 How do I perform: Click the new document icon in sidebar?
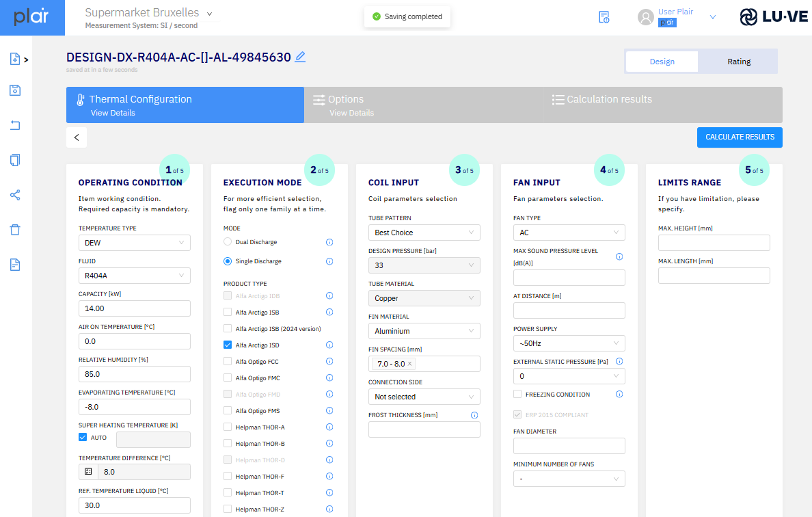(15, 59)
